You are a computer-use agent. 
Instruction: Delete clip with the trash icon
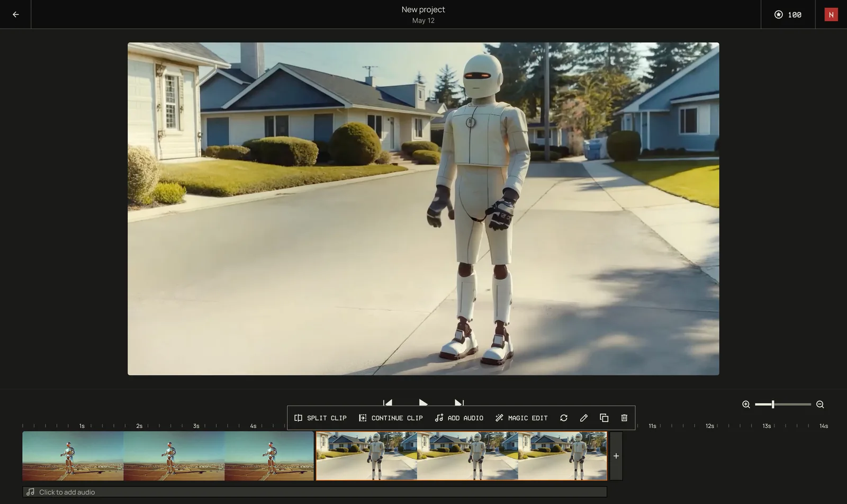click(x=624, y=418)
